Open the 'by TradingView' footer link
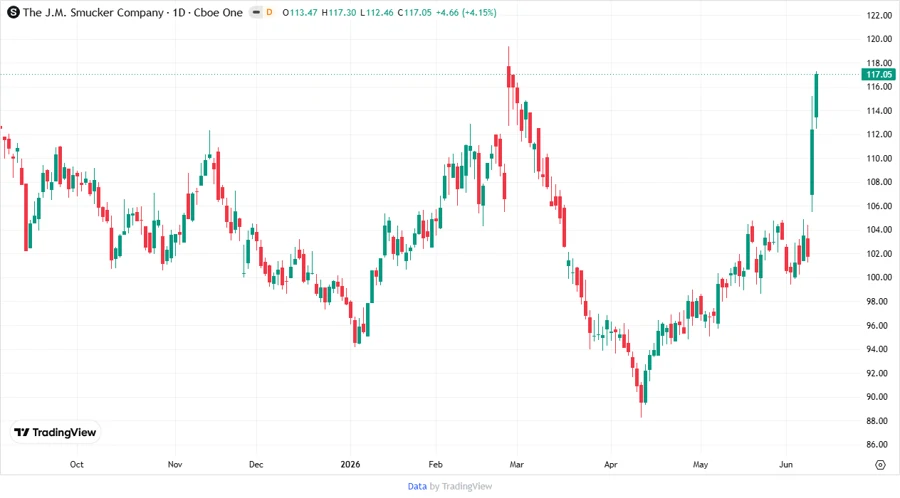The image size is (900, 498). (x=461, y=487)
